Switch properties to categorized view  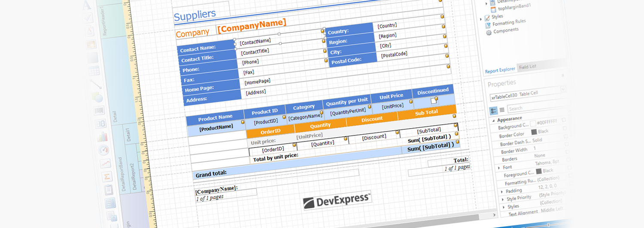click(x=493, y=111)
